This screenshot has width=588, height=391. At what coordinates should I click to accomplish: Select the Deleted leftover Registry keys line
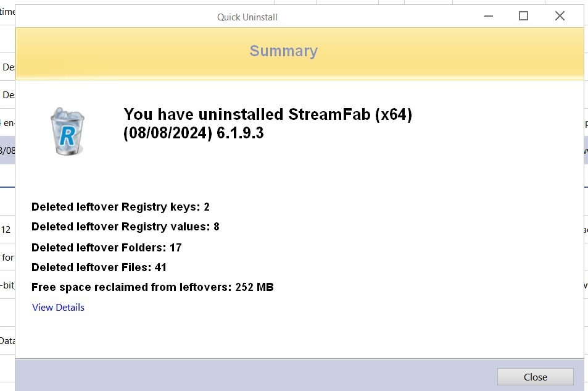pos(121,207)
